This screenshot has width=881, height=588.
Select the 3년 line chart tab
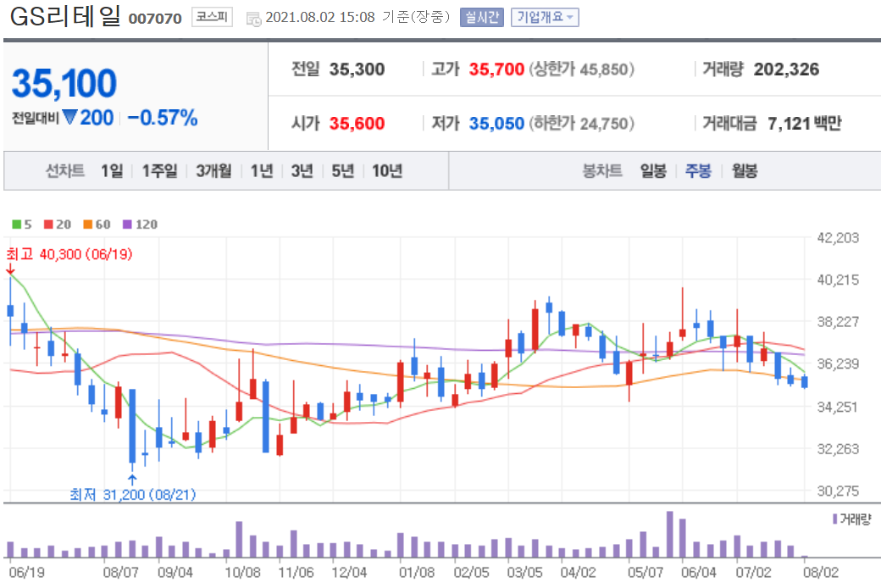pos(302,170)
